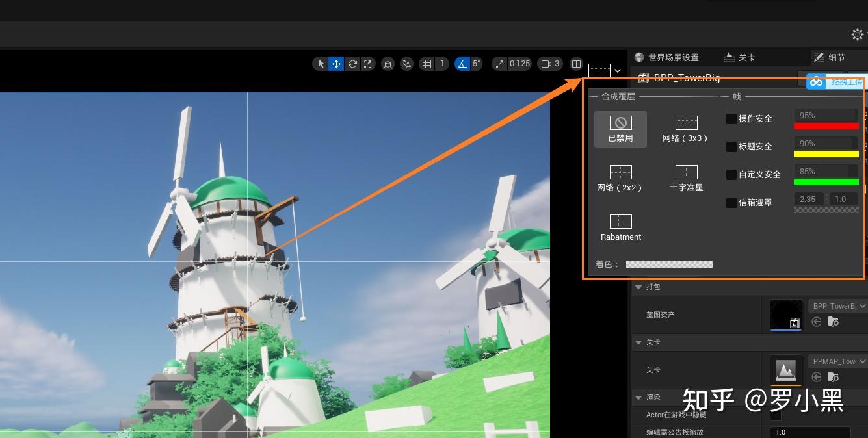Toggle rotation angle snapping icon
868x438 pixels.
click(462, 64)
